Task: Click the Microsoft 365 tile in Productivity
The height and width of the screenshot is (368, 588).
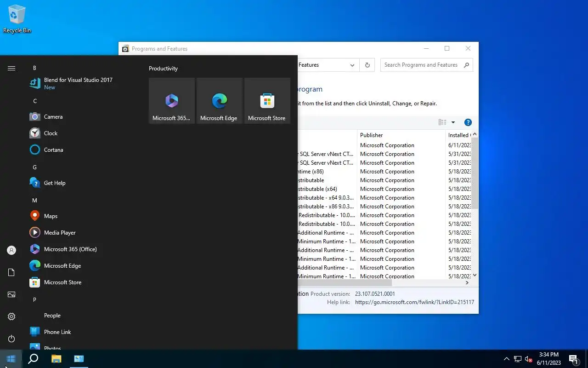Action: (x=172, y=101)
